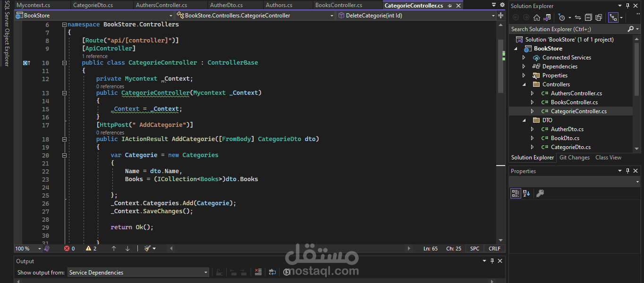Screen dimensions: 644x283
Task: Click the Home icon in Solution Explorer
Action: click(x=536, y=17)
